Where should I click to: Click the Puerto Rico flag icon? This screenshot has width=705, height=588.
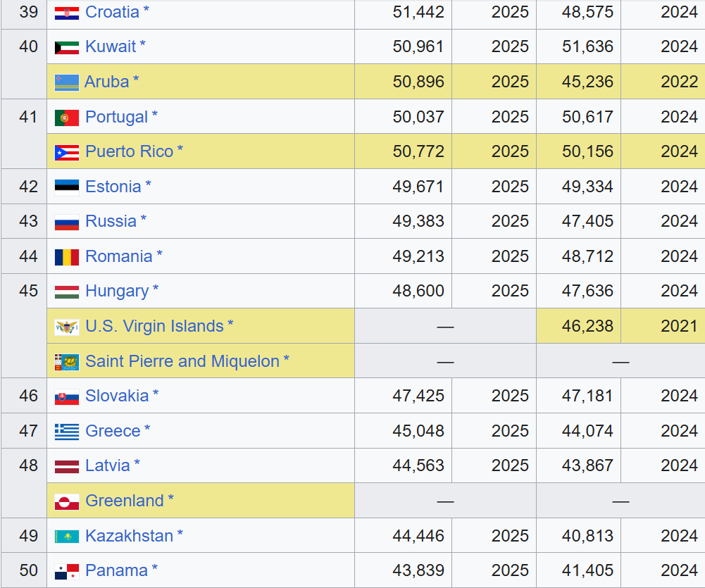pyautogui.click(x=67, y=152)
